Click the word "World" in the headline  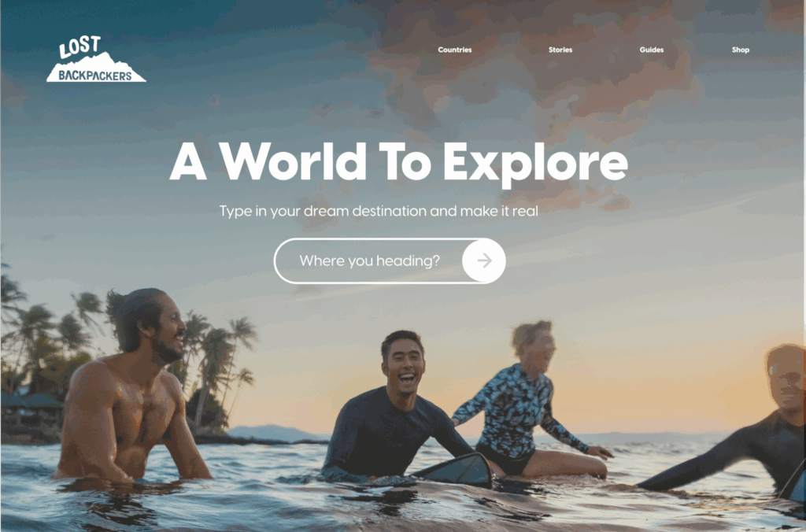pos(293,161)
